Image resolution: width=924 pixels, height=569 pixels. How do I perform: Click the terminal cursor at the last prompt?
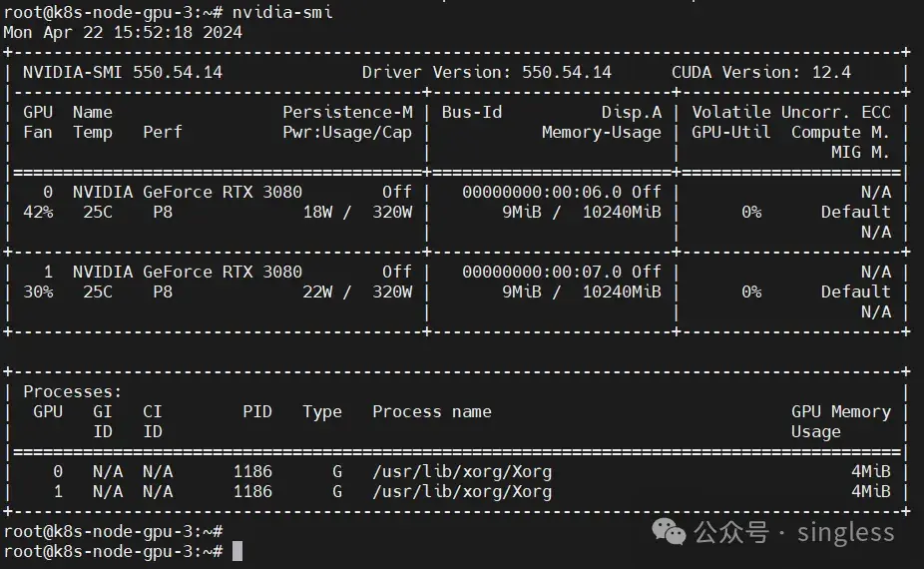[x=237, y=552]
